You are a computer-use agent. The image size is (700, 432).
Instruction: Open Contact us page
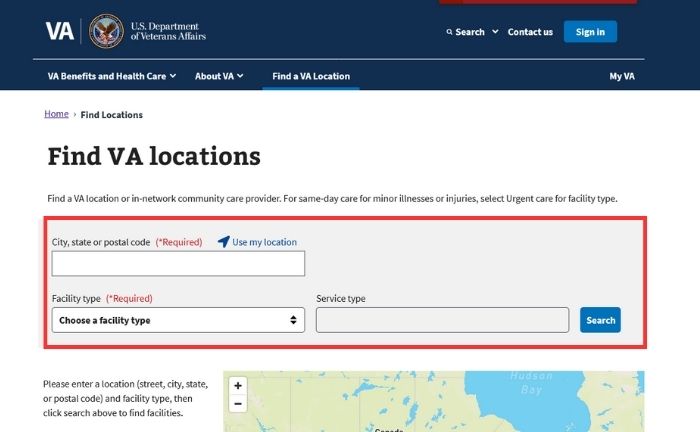[530, 32]
